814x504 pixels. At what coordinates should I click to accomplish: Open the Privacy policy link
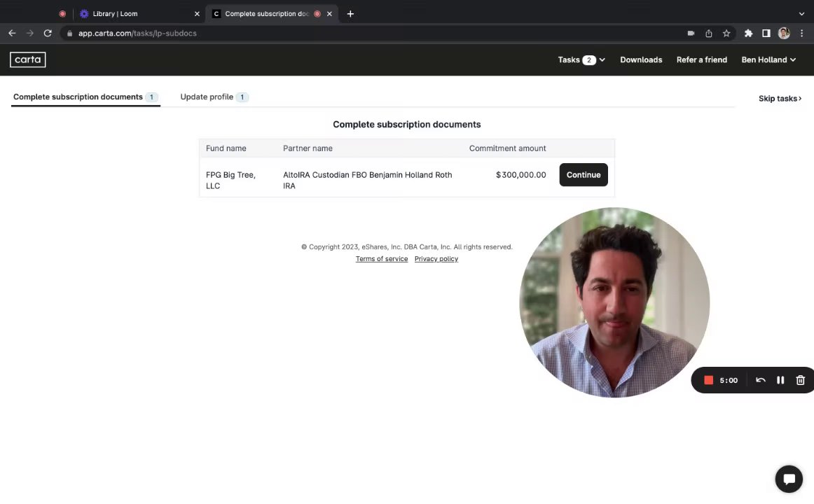pyautogui.click(x=436, y=259)
